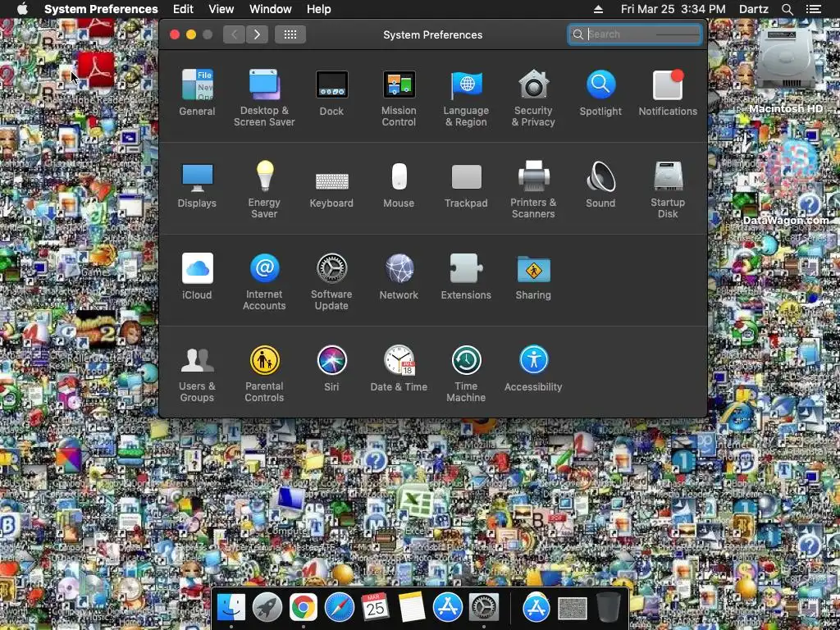The height and width of the screenshot is (630, 840).
Task: Open Users & Groups preferences
Action: point(197,374)
